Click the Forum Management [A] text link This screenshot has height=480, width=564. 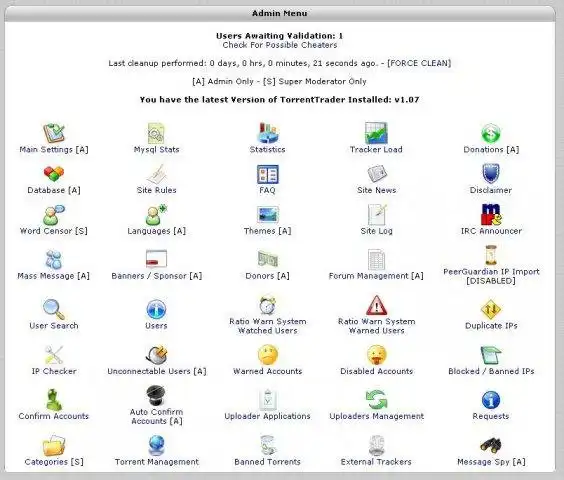[x=376, y=276]
